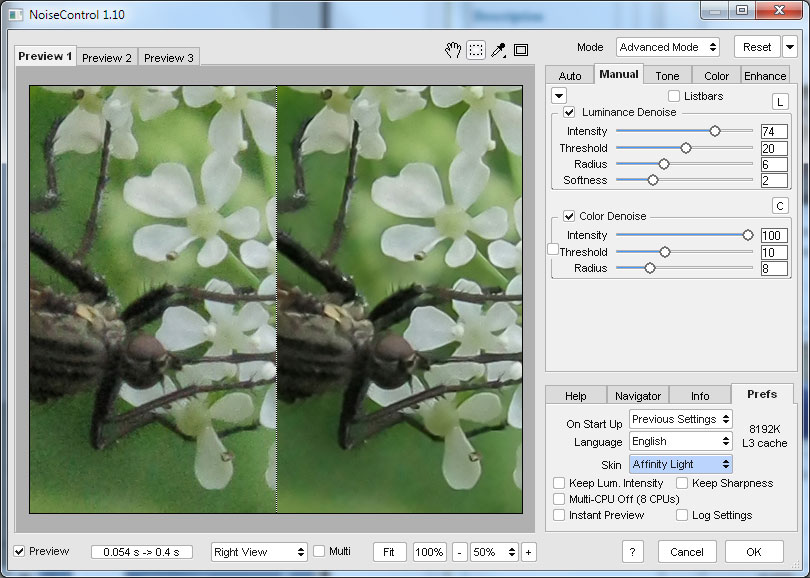Image resolution: width=810 pixels, height=578 pixels.
Task: Switch to the Preview 3 tab
Action: pos(168,57)
